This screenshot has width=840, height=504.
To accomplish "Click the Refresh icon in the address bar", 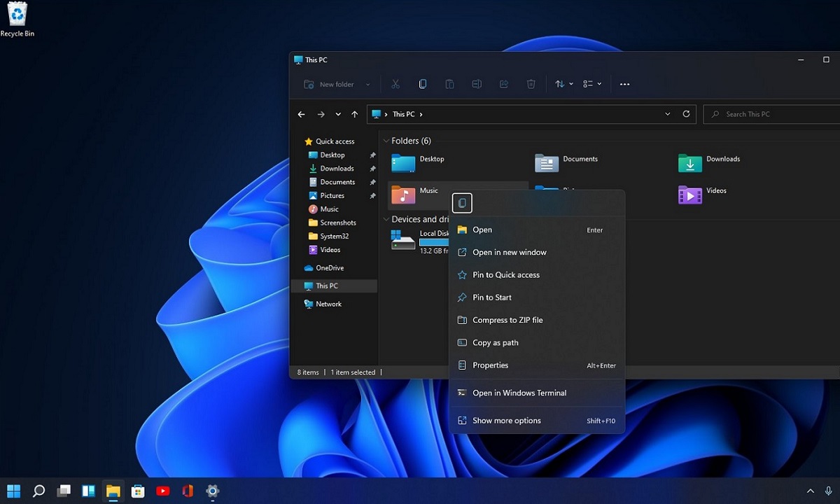I will tap(686, 114).
